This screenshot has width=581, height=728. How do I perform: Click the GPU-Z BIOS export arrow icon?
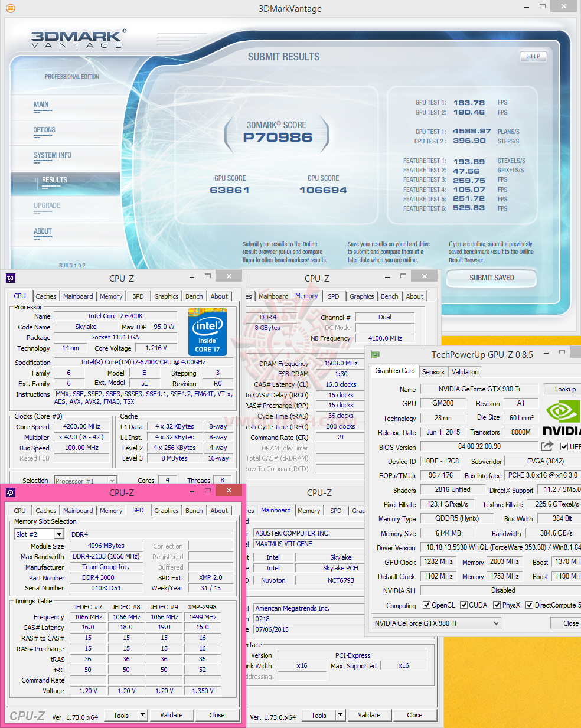pos(547,446)
